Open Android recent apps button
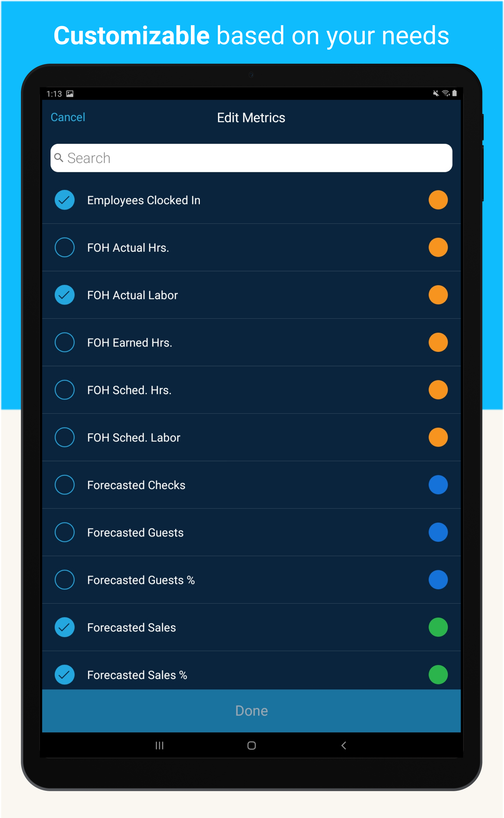 point(159,746)
